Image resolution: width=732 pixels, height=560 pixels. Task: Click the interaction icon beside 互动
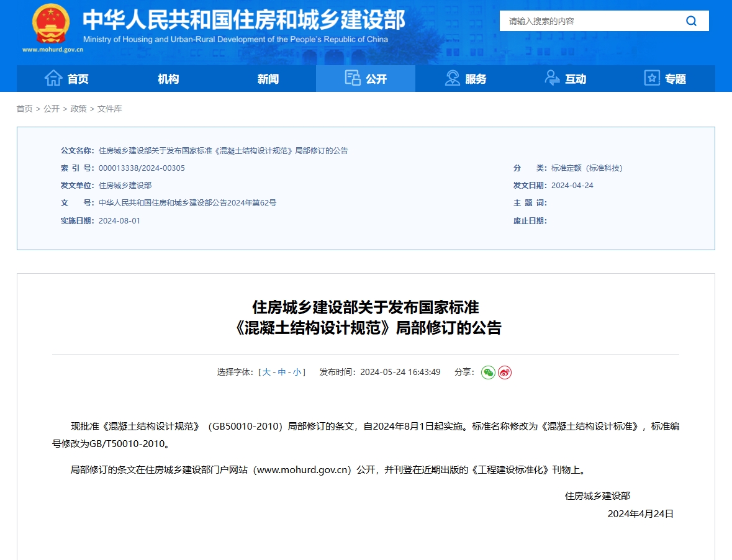(x=552, y=78)
